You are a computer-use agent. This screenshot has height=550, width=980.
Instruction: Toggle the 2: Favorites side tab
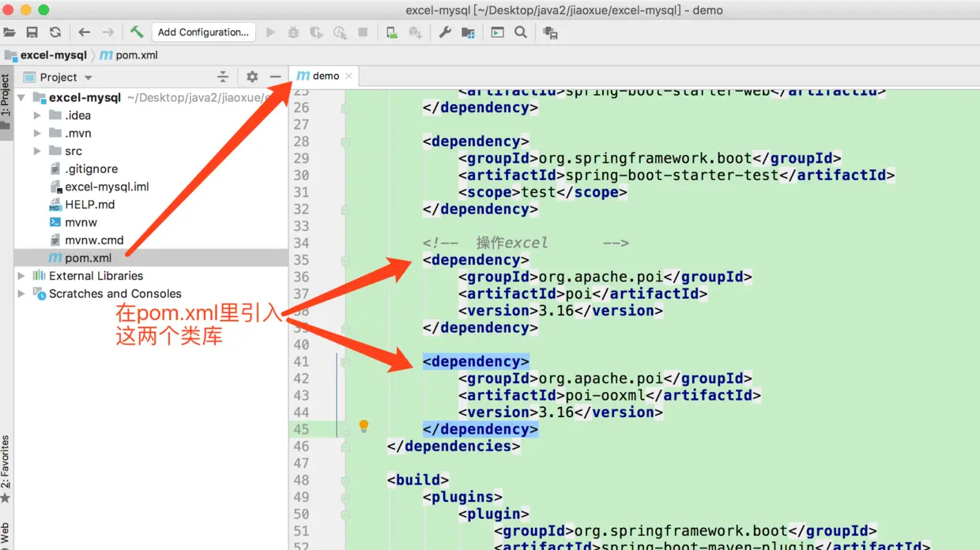click(6, 468)
